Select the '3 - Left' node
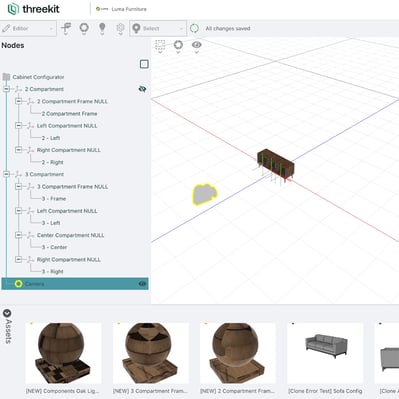This screenshot has width=399, height=399. [51, 223]
